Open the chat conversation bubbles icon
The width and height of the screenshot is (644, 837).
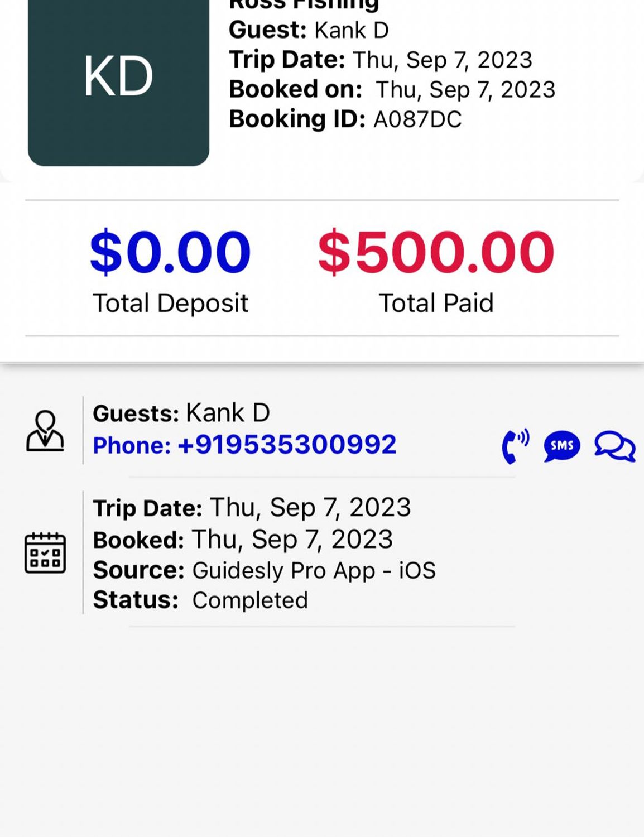point(614,446)
